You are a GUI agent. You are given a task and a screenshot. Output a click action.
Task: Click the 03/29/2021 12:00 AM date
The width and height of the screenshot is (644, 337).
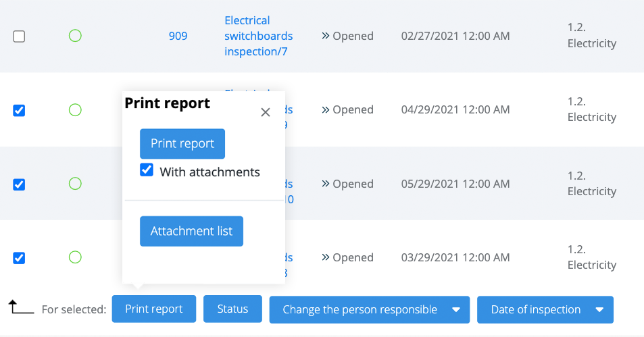tap(455, 257)
